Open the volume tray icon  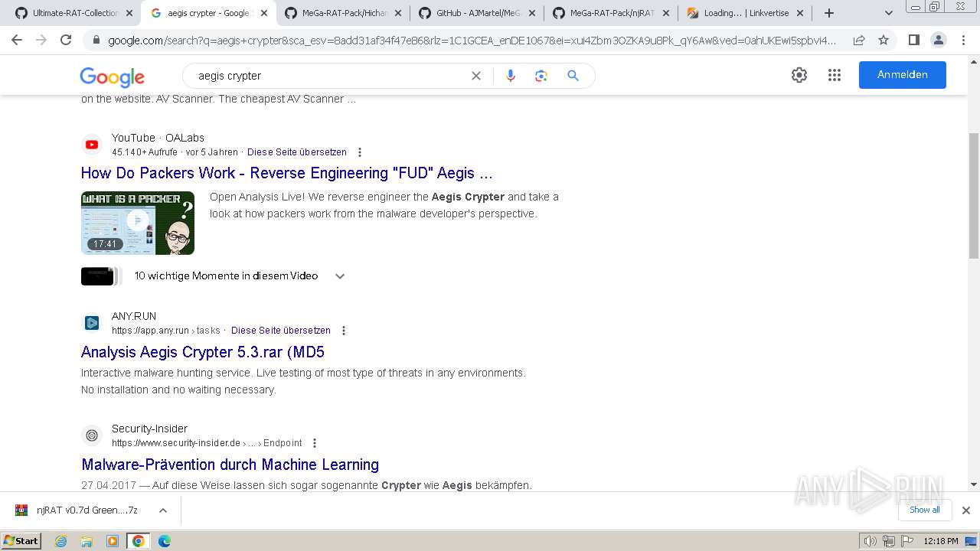pyautogui.click(x=871, y=541)
